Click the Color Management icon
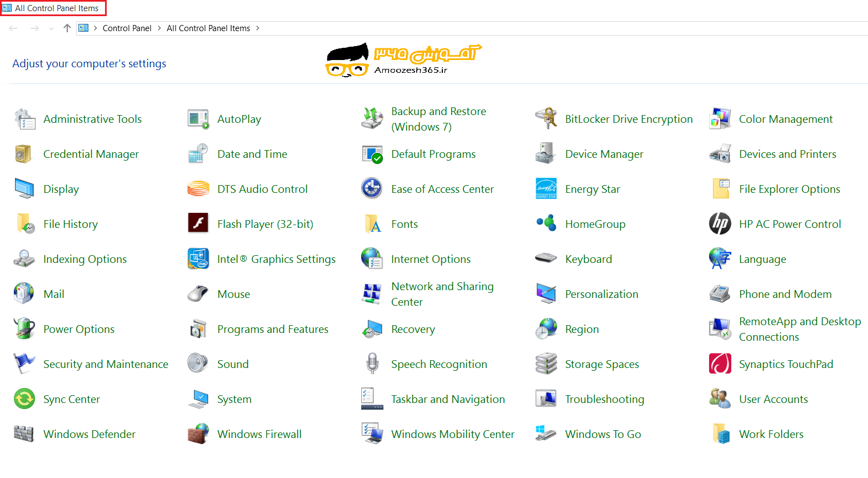This screenshot has width=868, height=478. [720, 119]
